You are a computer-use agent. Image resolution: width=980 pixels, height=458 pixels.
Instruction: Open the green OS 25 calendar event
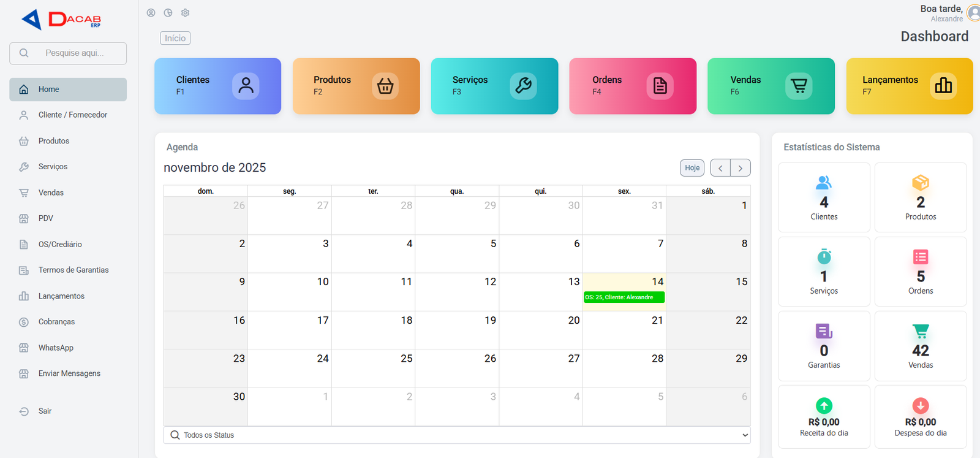624,297
